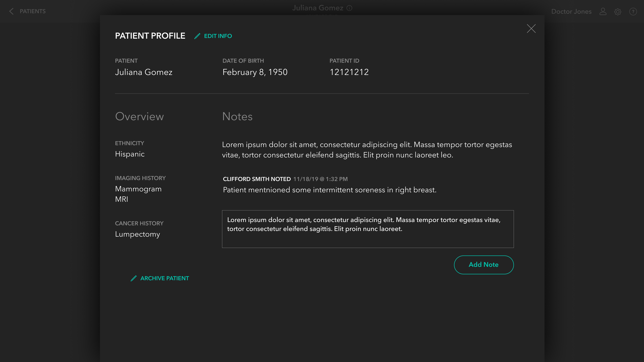Viewport: 644px width, 362px height.
Task: Click the Mammogram imaging history entry
Action: (138, 189)
